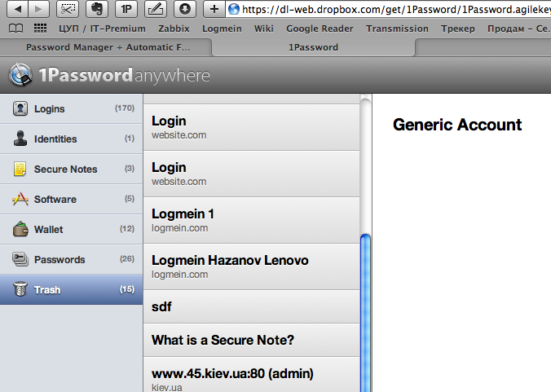The width and height of the screenshot is (551, 392).
Task: Click the Logins (170) count
Action: 125,108
